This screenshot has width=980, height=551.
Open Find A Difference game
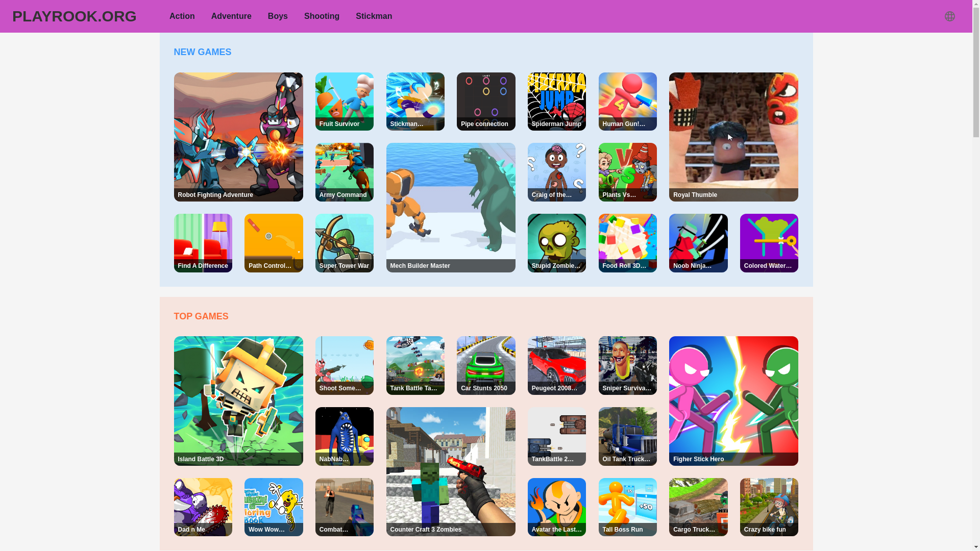[203, 243]
